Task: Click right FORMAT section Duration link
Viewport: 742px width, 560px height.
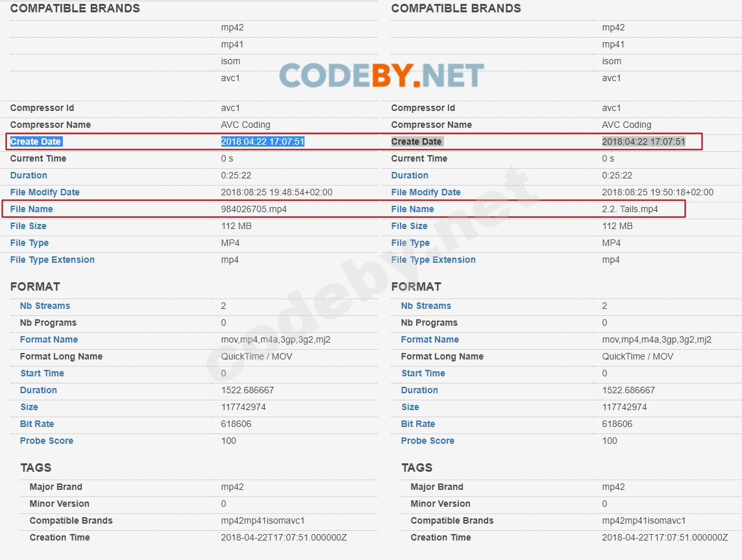Action: coord(419,390)
